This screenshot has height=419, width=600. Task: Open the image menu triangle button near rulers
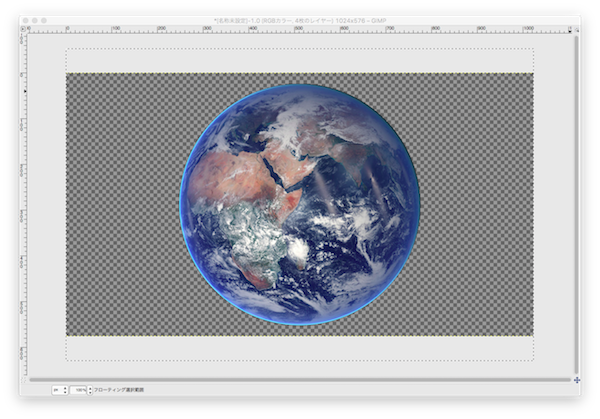[23, 29]
